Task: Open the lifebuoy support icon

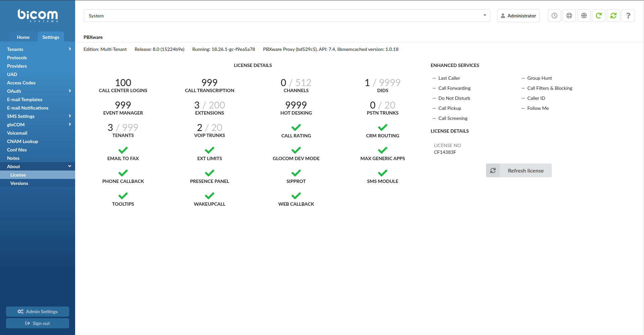Action: pos(569,16)
